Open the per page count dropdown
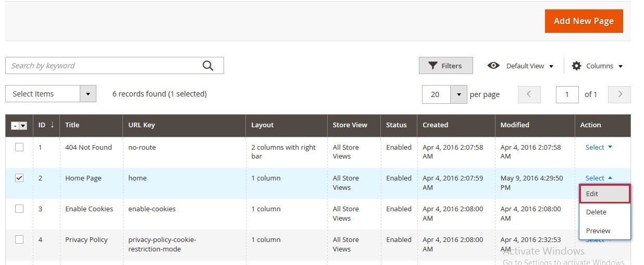The image size is (644, 265). tap(459, 94)
